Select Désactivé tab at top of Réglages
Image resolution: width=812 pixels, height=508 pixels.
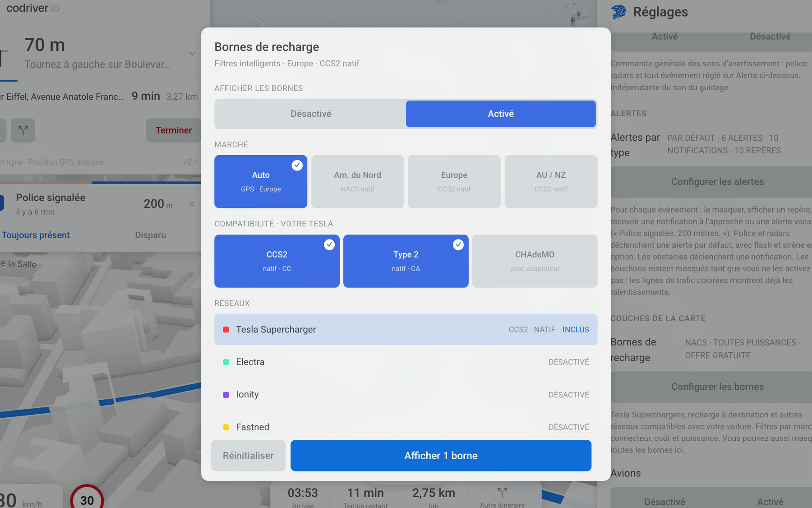[770, 37]
